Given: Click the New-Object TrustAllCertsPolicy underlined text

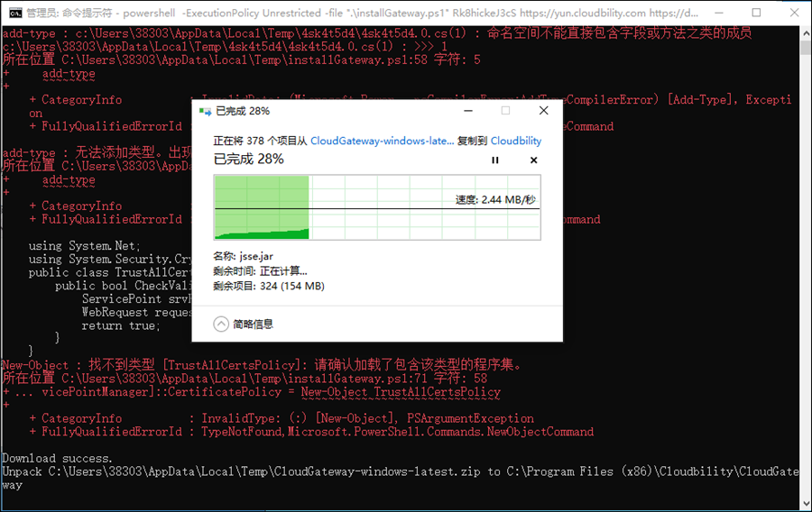Looking at the screenshot, I should coord(401,392).
